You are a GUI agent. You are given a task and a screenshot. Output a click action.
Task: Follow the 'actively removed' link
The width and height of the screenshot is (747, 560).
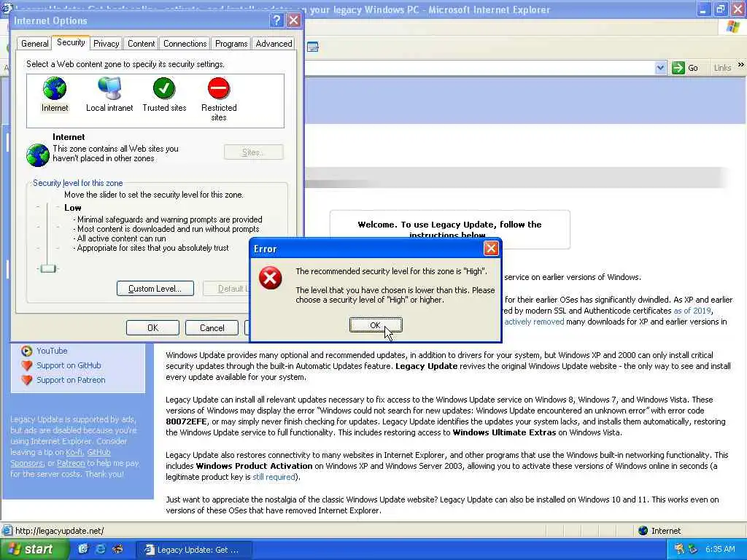point(534,322)
